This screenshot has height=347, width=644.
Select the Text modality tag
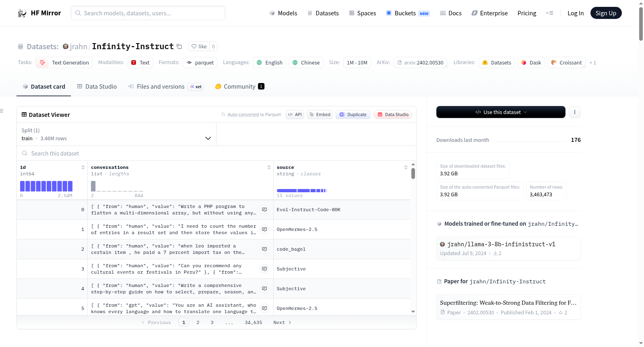tap(140, 62)
